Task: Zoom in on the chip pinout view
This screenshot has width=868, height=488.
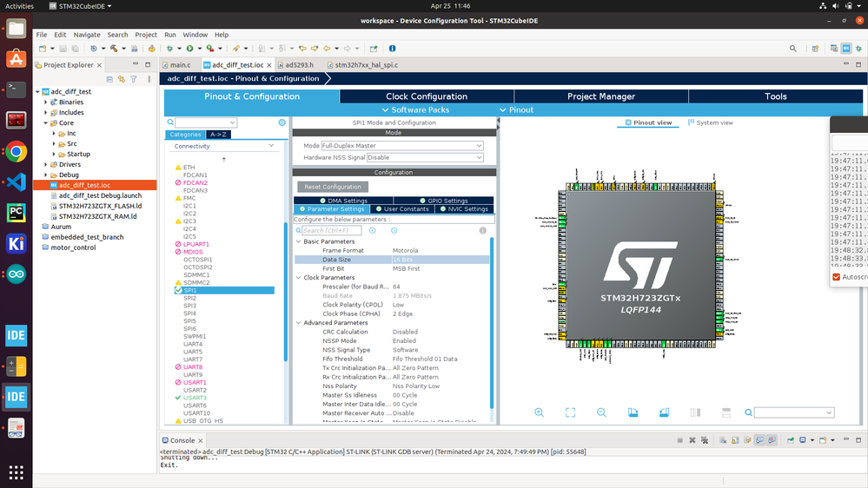Action: coord(540,412)
